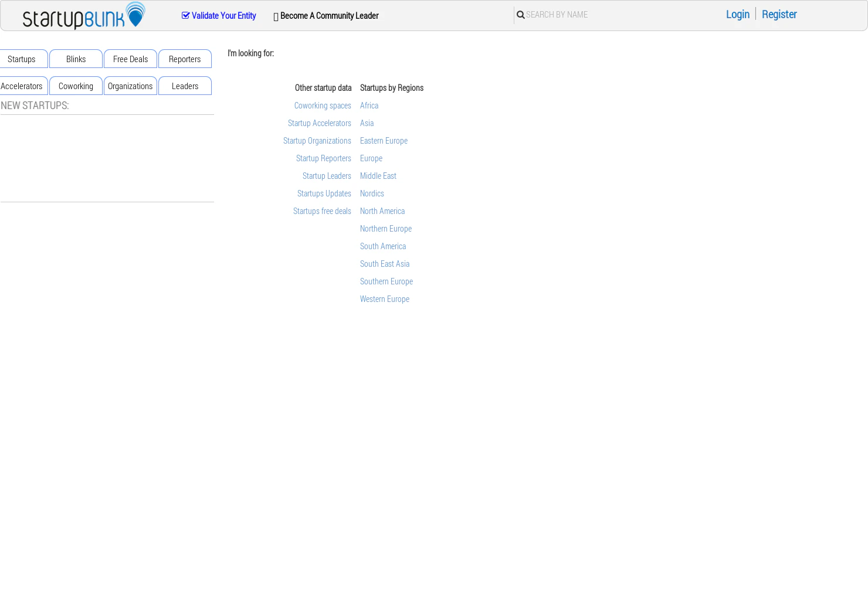Select the Leaders tab
The image size is (868, 608).
185,86
